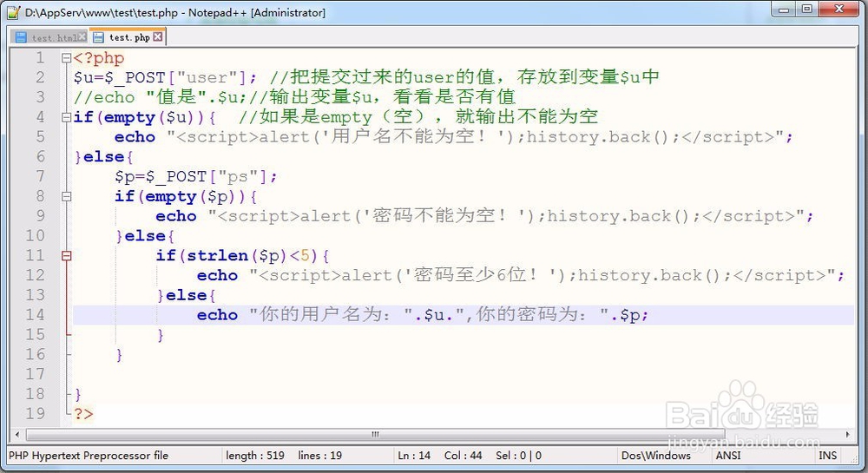
Task: Click the else keyword on line 13
Action: [186, 295]
